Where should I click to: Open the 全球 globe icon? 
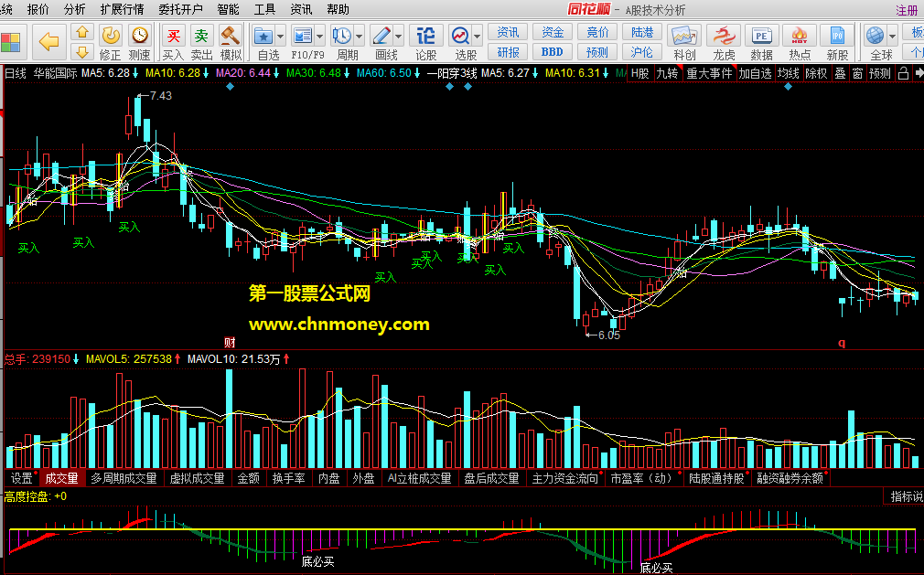click(x=876, y=36)
